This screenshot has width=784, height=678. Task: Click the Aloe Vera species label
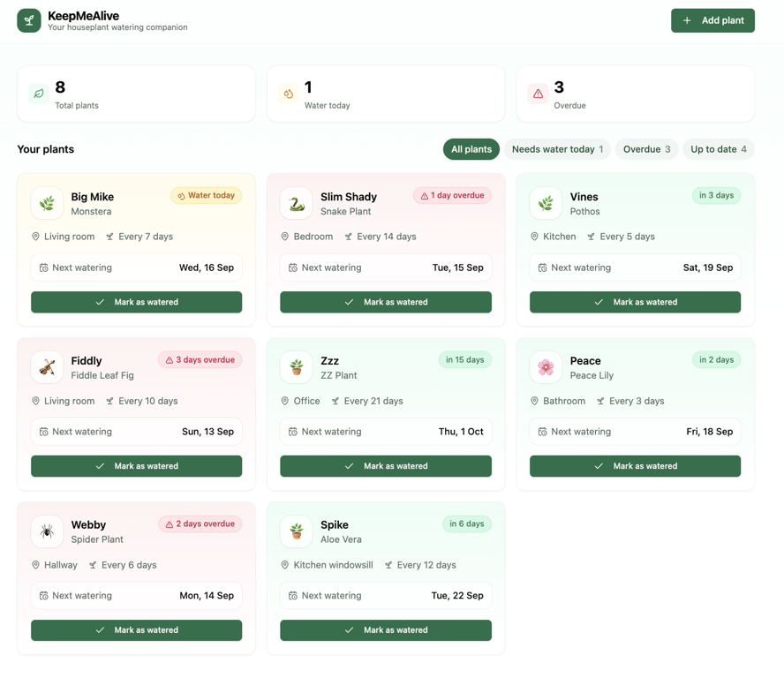click(341, 539)
